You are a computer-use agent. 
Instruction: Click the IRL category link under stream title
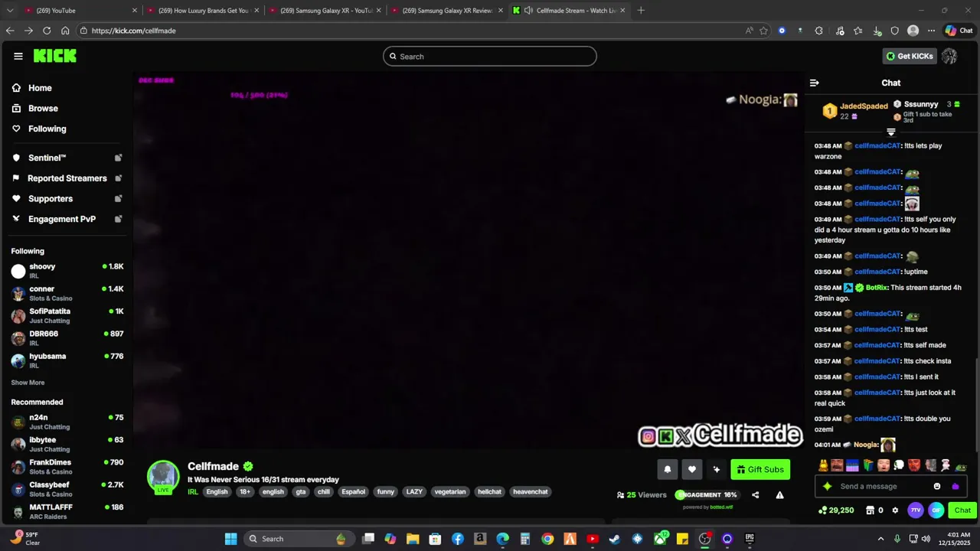pyautogui.click(x=193, y=492)
